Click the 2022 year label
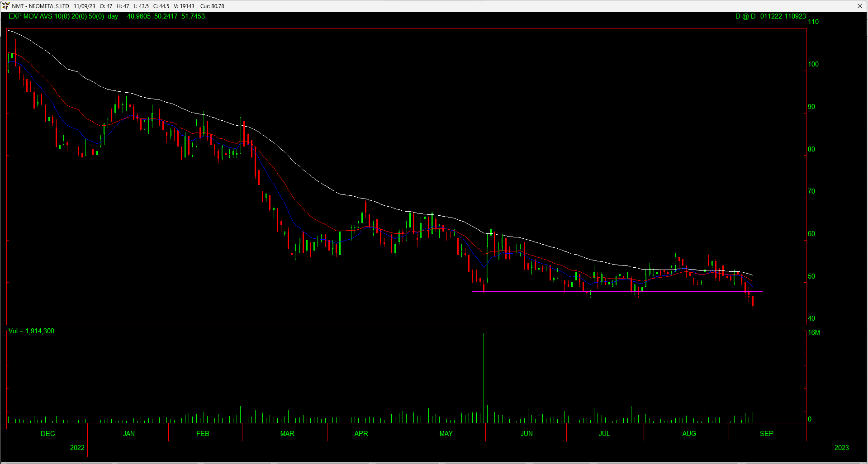 pos(77,448)
